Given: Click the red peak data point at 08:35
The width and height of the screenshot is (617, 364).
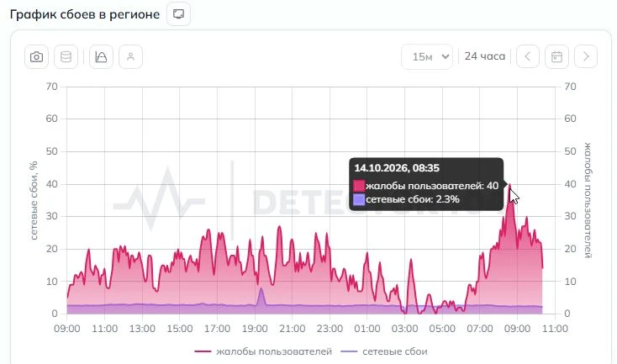Looking at the screenshot, I should coord(510,185).
